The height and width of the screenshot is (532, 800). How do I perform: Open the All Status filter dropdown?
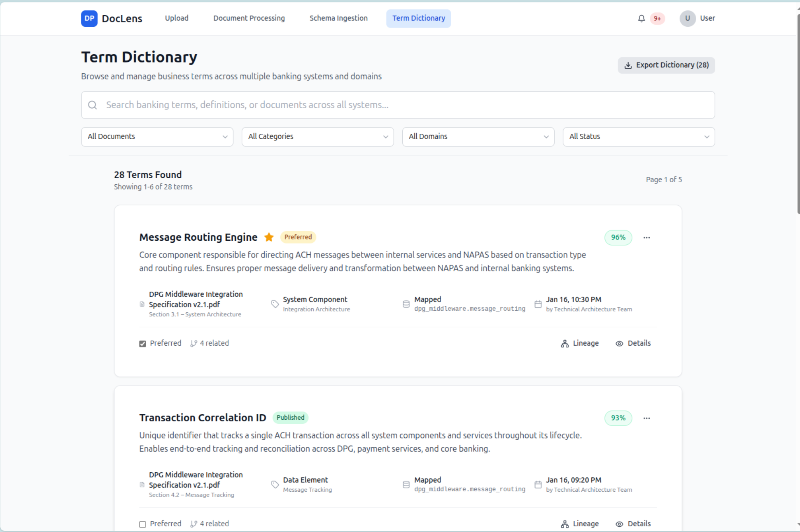click(x=638, y=137)
